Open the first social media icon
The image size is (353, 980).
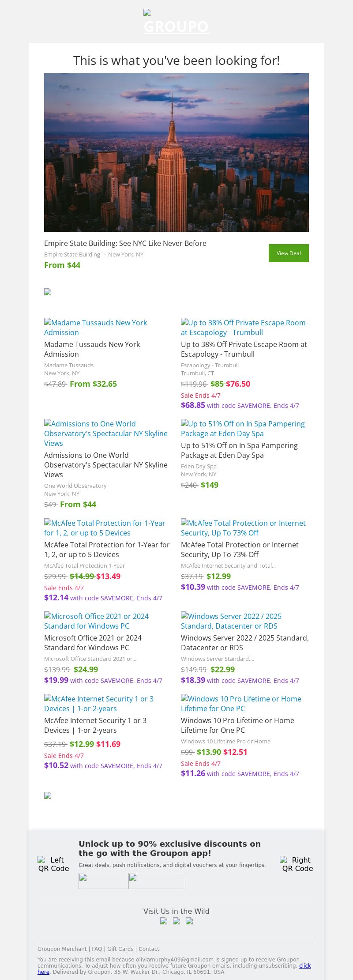pyautogui.click(x=164, y=921)
